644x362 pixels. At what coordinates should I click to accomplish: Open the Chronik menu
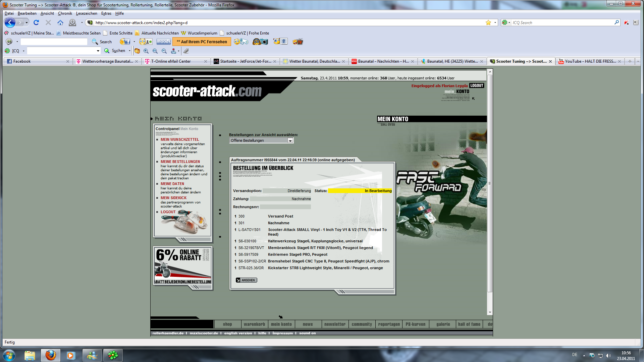65,13
